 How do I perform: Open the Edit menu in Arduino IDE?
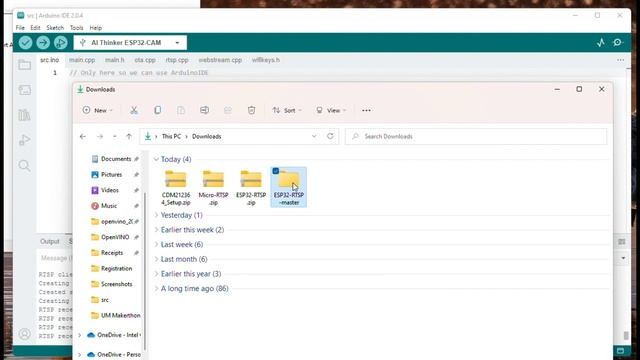click(x=35, y=28)
